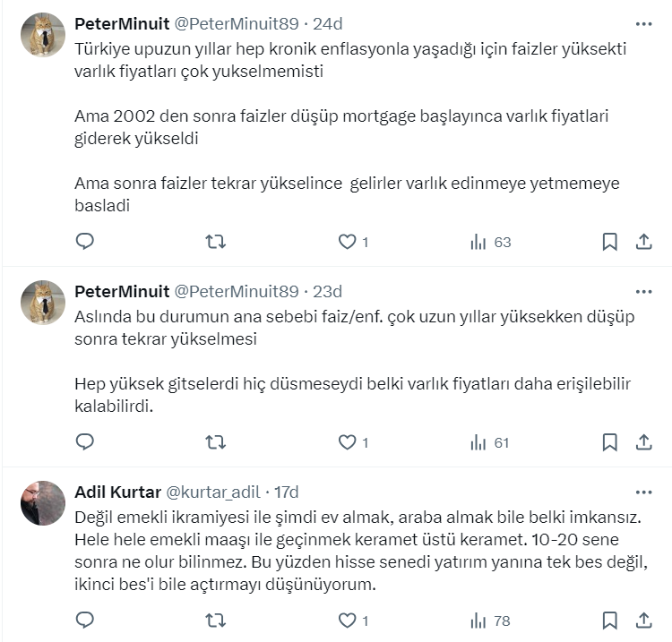Like the first tweet about kronik enflasyon
The height and width of the screenshot is (642, 672).
pos(347,242)
